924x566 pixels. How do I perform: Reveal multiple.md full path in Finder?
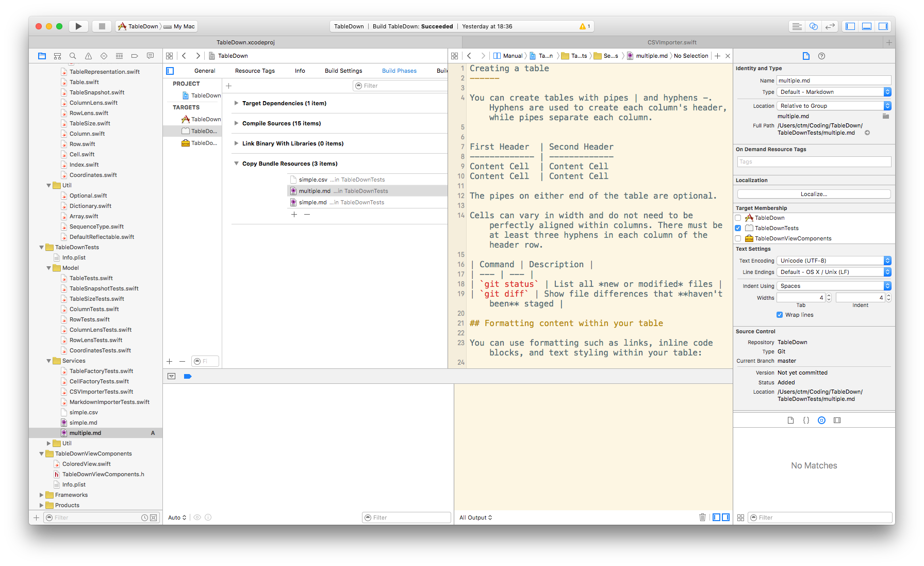point(867,133)
